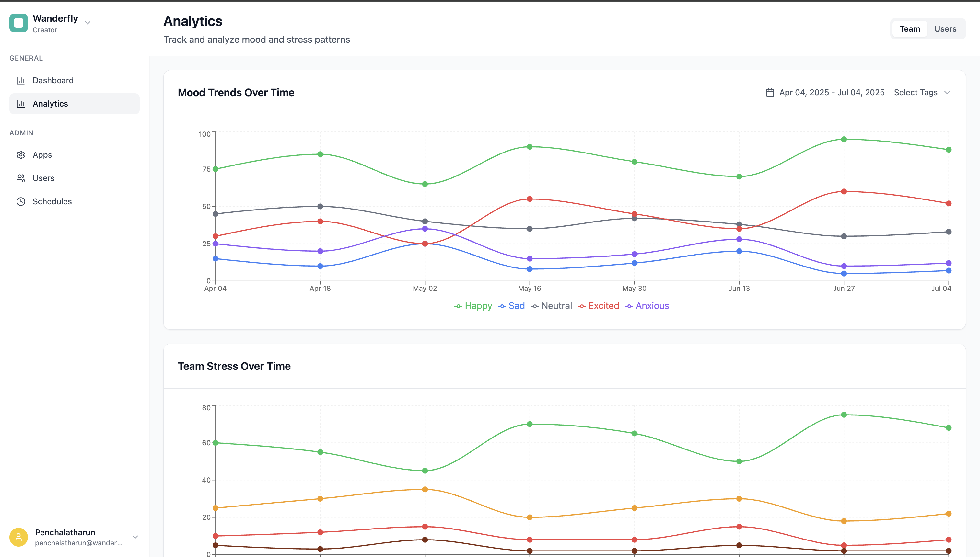This screenshot has width=980, height=557.
Task: Select the Dashboard sidebar icon
Action: (x=21, y=80)
